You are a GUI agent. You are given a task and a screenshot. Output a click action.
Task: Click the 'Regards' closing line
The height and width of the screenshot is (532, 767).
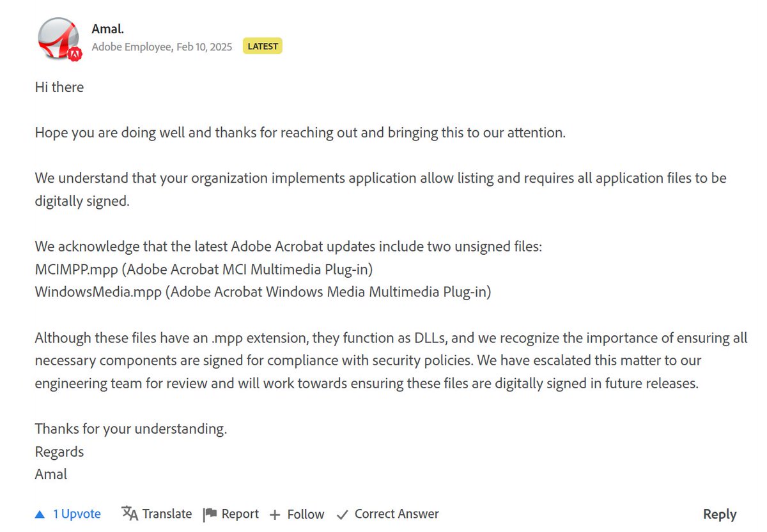(x=59, y=452)
